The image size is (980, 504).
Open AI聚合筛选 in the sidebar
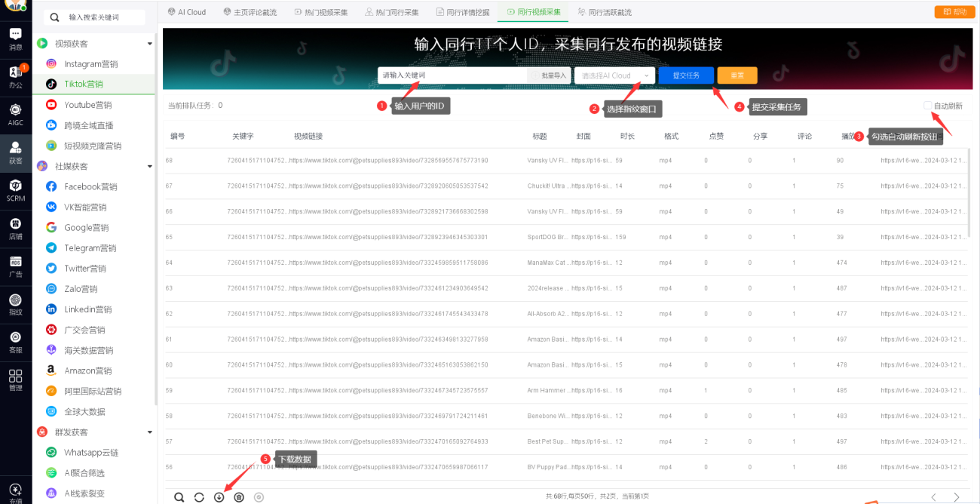[84, 472]
